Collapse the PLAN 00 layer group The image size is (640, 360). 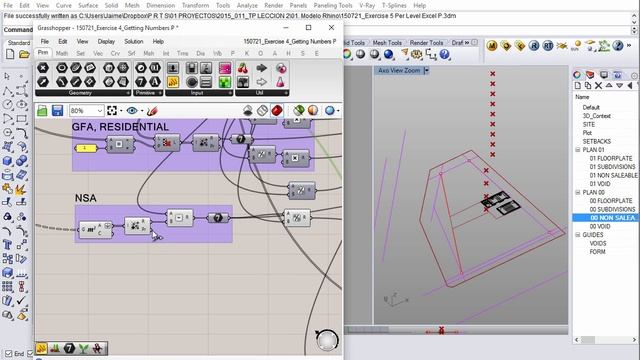578,192
